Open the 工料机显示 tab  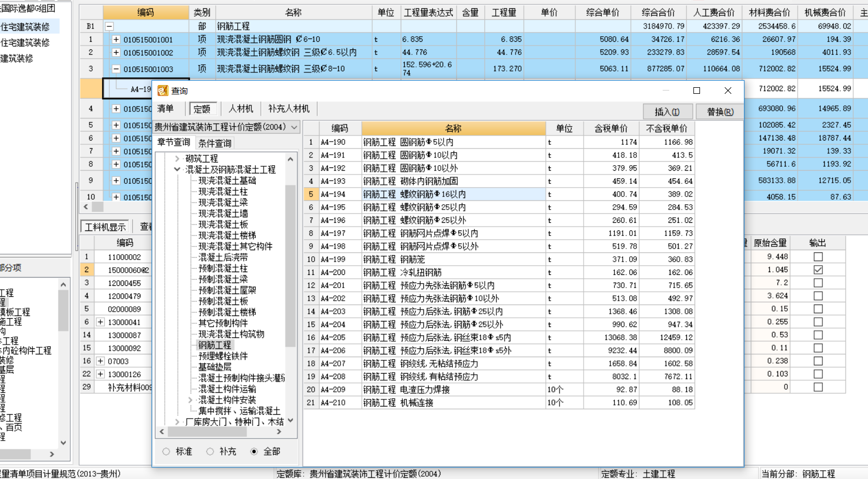click(105, 227)
